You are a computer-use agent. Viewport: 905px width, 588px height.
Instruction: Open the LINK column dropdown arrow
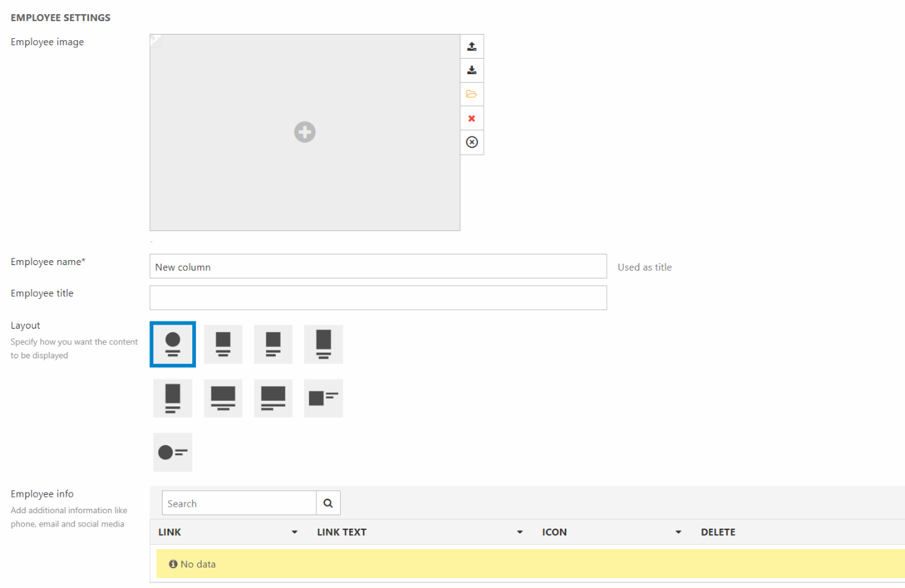(x=295, y=532)
